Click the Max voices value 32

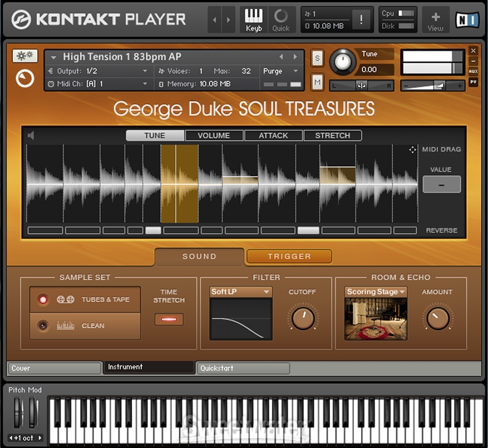(x=246, y=71)
